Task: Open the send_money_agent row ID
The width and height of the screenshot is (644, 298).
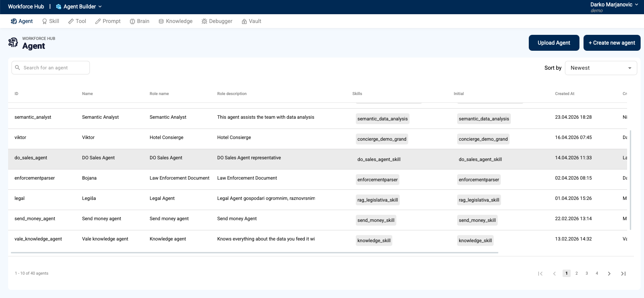Action: (35, 219)
